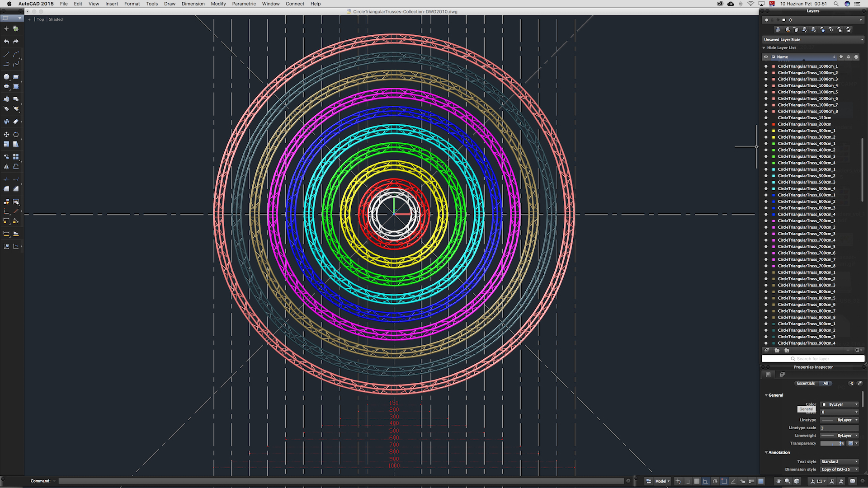The image size is (868, 488).
Task: Open the Unsaved Layer State dropdown
Action: coord(813,40)
